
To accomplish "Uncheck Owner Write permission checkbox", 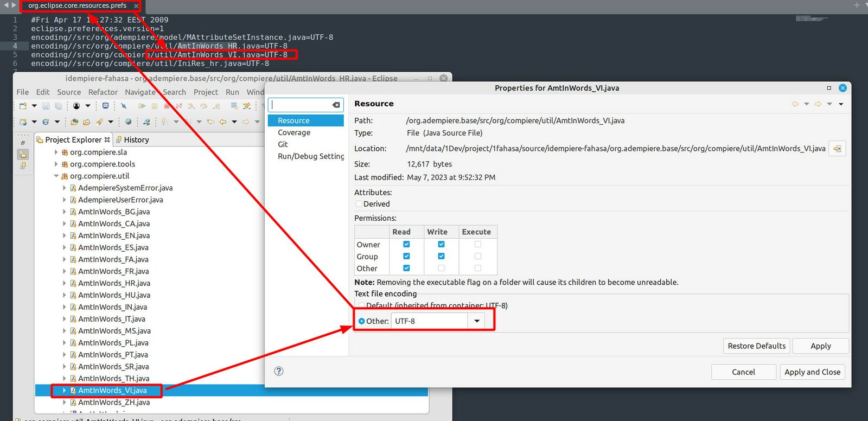I will [441, 245].
